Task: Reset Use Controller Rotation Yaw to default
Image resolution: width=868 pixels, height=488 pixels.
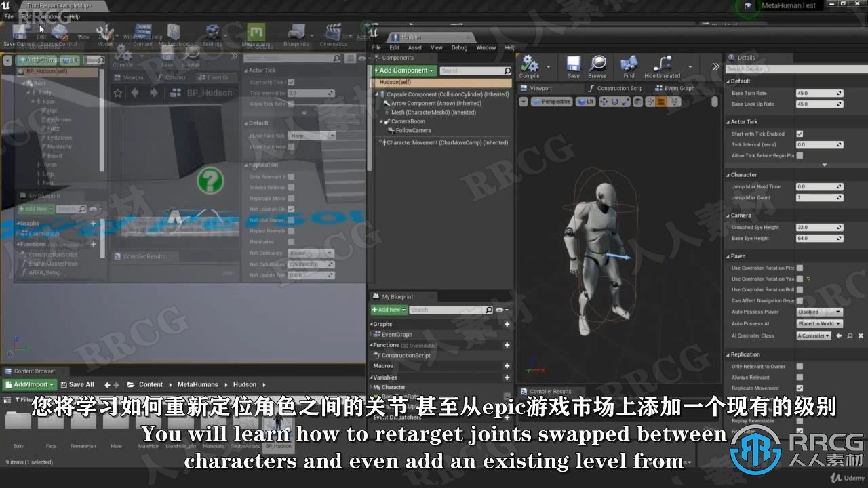Action: 808,279
